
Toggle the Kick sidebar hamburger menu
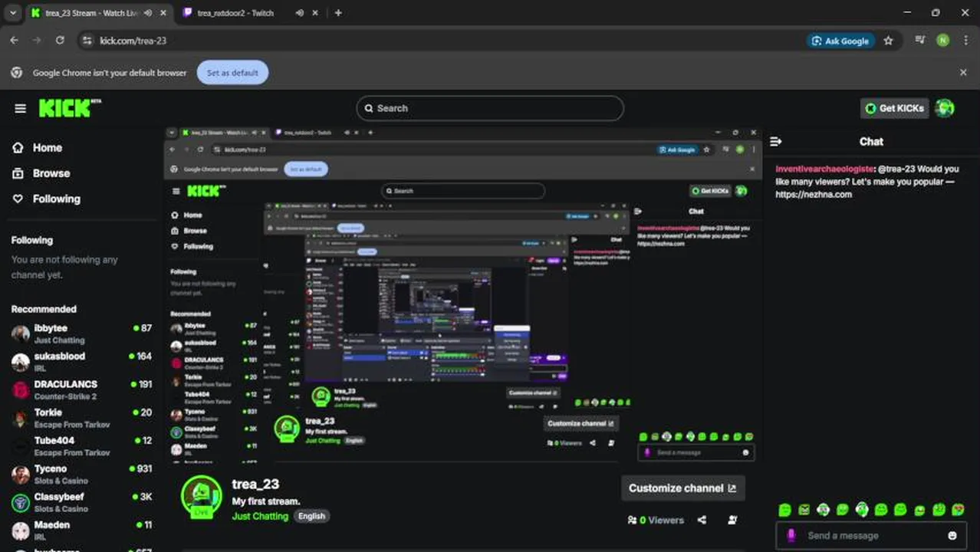[x=21, y=108]
